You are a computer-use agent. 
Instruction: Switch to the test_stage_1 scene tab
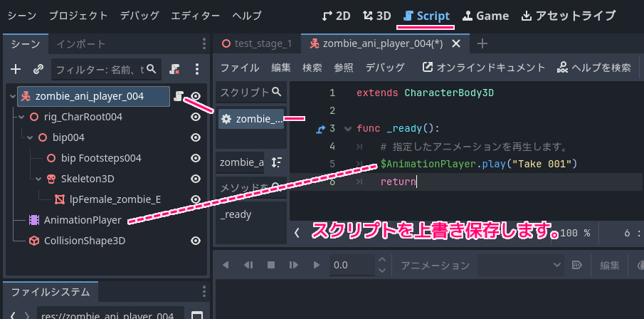pos(258,43)
